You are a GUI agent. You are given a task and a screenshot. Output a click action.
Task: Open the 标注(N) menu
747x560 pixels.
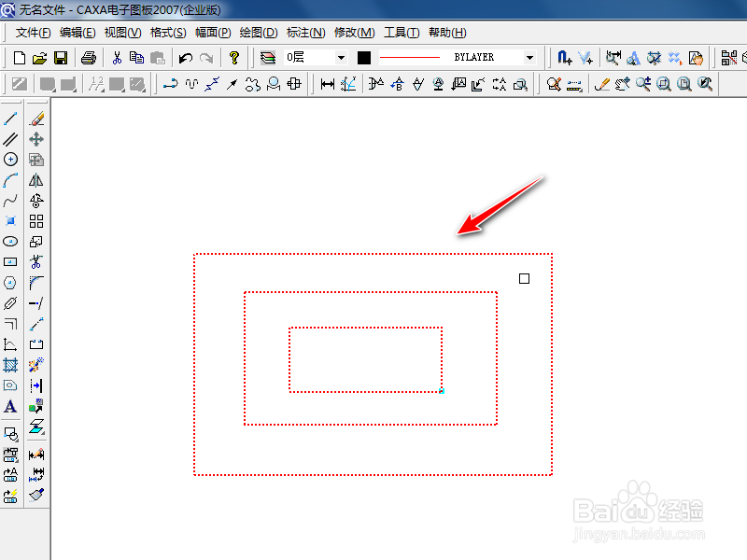coord(306,33)
